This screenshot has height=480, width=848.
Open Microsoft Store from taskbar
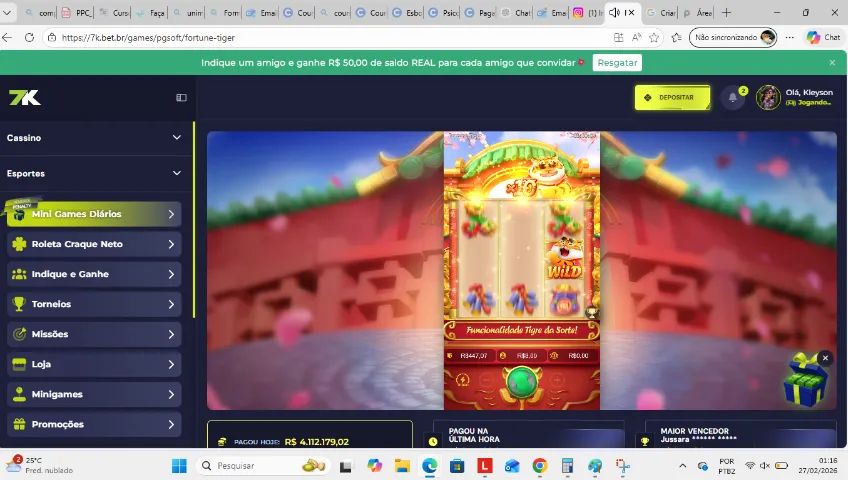(457, 465)
